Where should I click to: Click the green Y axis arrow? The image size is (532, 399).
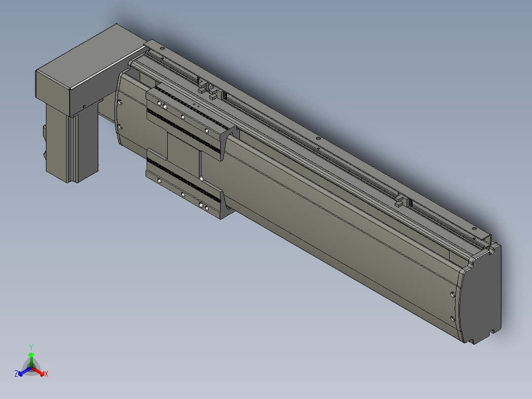tap(31, 356)
